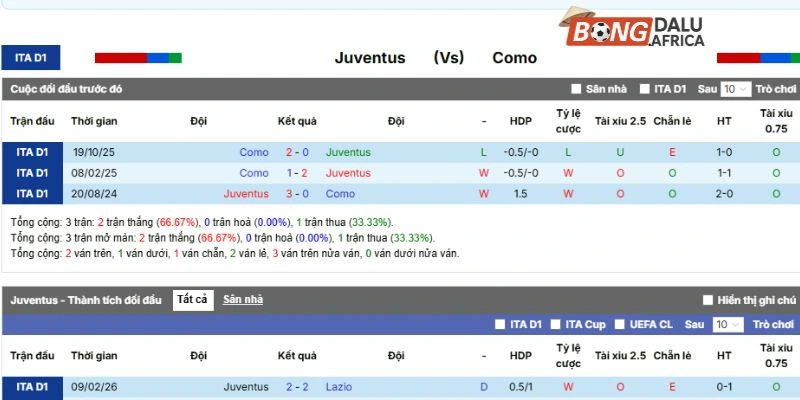This screenshot has height=400, width=800.
Task: Click the Como team name in title
Action: [x=514, y=58]
